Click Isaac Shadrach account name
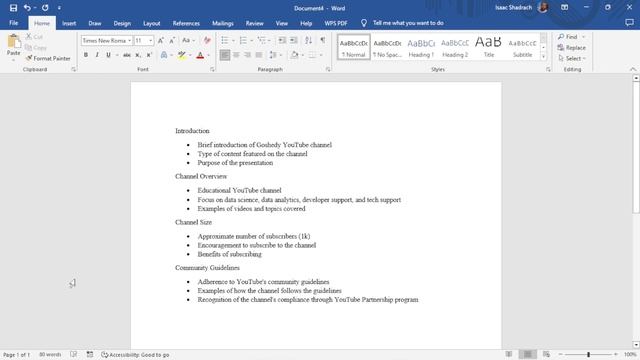Viewport: 640px width, 360px height. [513, 7]
